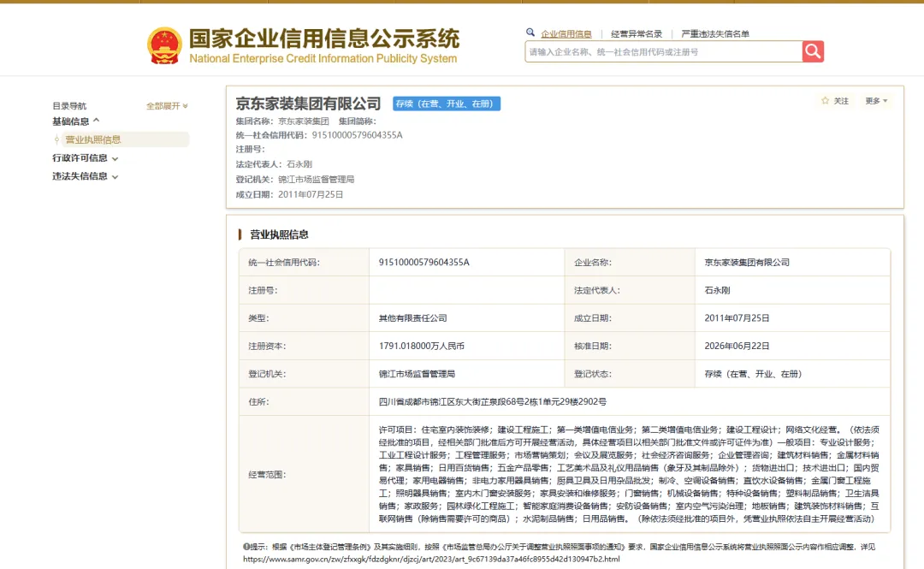The width and height of the screenshot is (924, 569).
Task: Click 集团名称 value 京东家装集团
Action: pyautogui.click(x=304, y=121)
